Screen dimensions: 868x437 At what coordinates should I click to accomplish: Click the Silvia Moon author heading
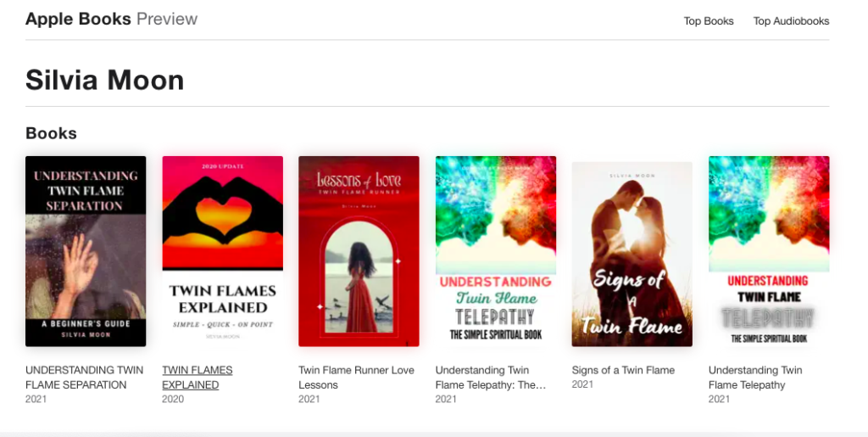pyautogui.click(x=105, y=80)
